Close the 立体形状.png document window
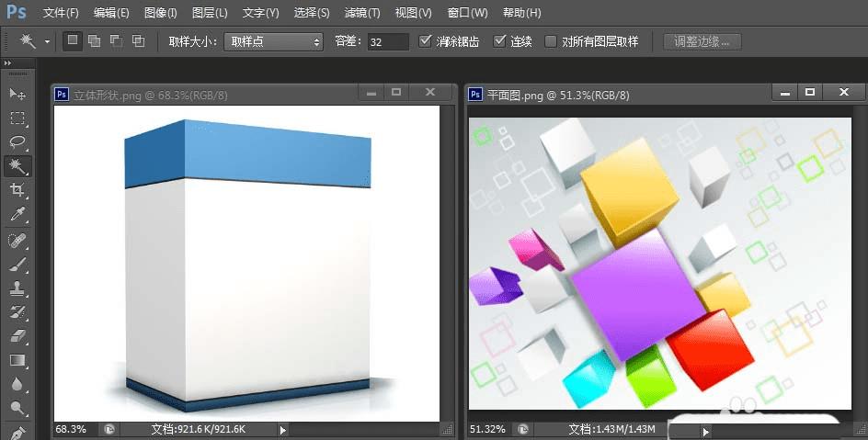 click(430, 92)
